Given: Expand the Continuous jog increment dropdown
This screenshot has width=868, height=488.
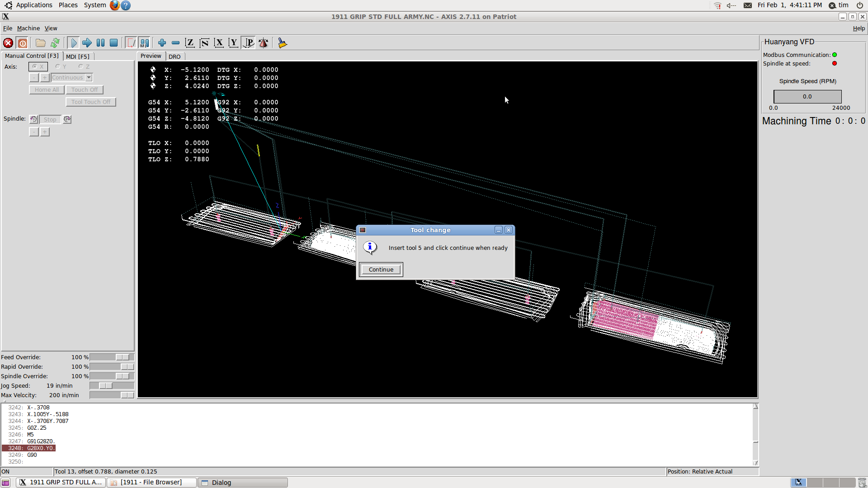Looking at the screenshot, I should pos(89,78).
